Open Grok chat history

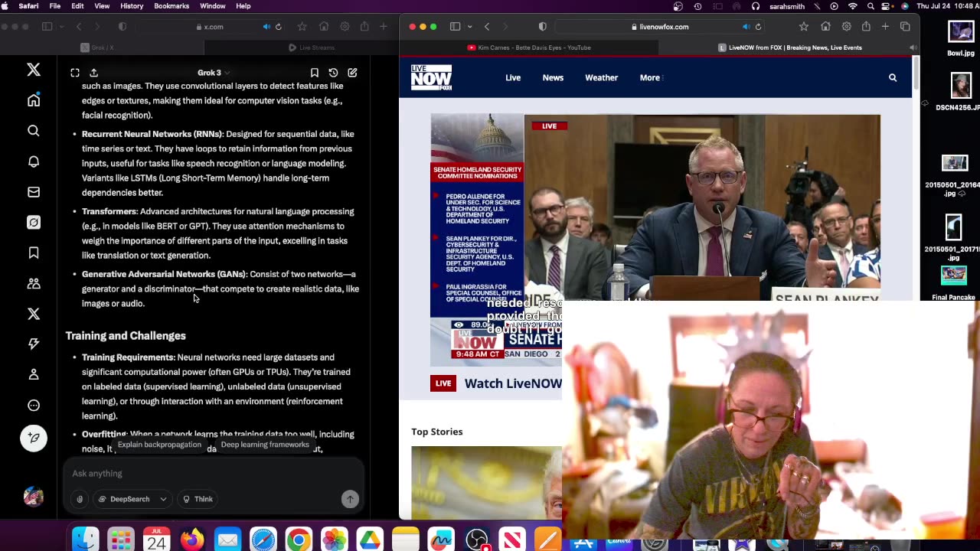click(x=333, y=73)
